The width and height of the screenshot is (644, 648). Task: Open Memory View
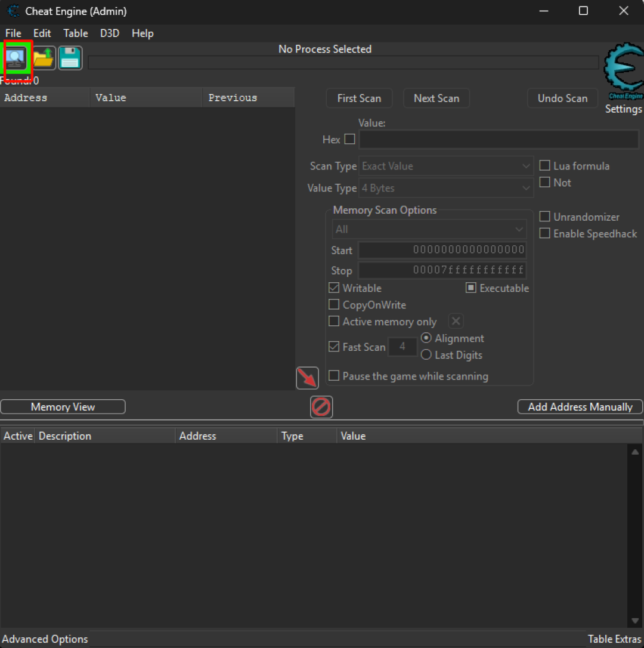pos(63,407)
